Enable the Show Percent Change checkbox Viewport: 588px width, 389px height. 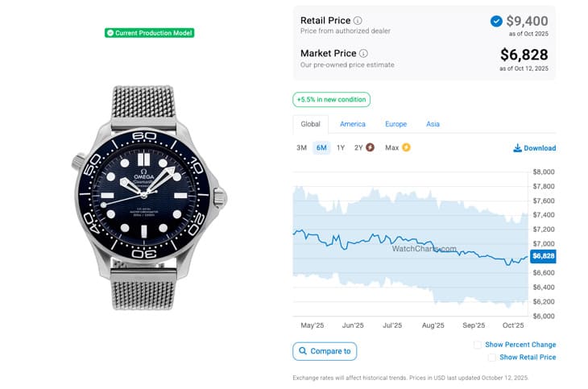[478, 345]
